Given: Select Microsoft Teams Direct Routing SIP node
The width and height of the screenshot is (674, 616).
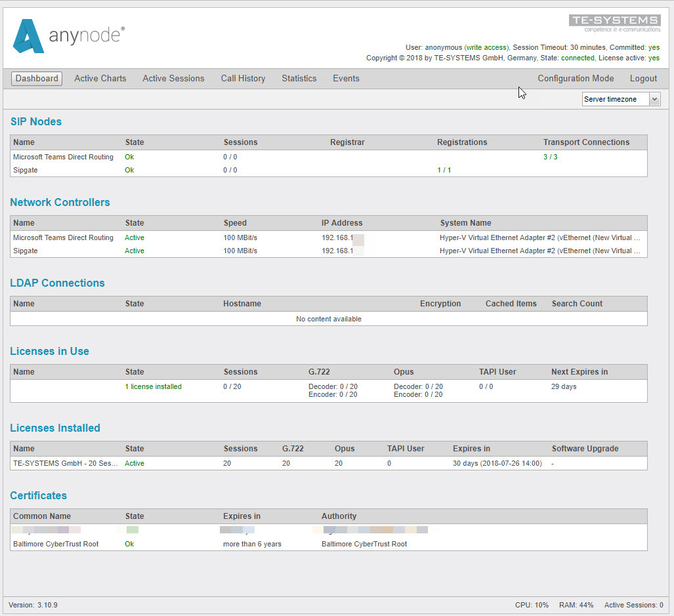Looking at the screenshot, I should [63, 157].
